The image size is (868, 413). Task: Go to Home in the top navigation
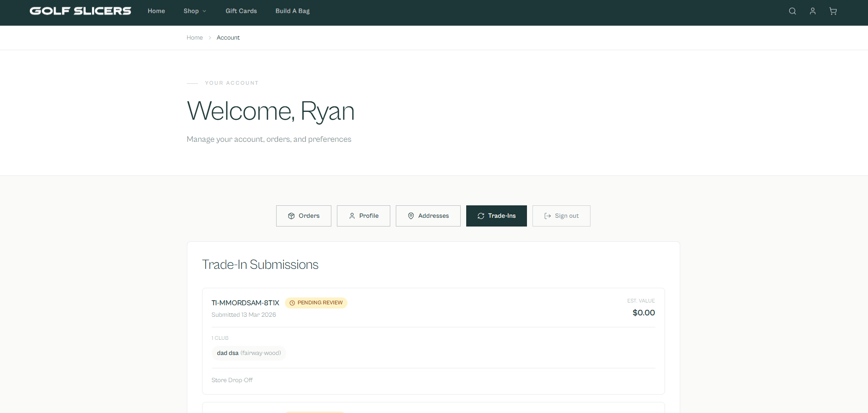pyautogui.click(x=156, y=11)
